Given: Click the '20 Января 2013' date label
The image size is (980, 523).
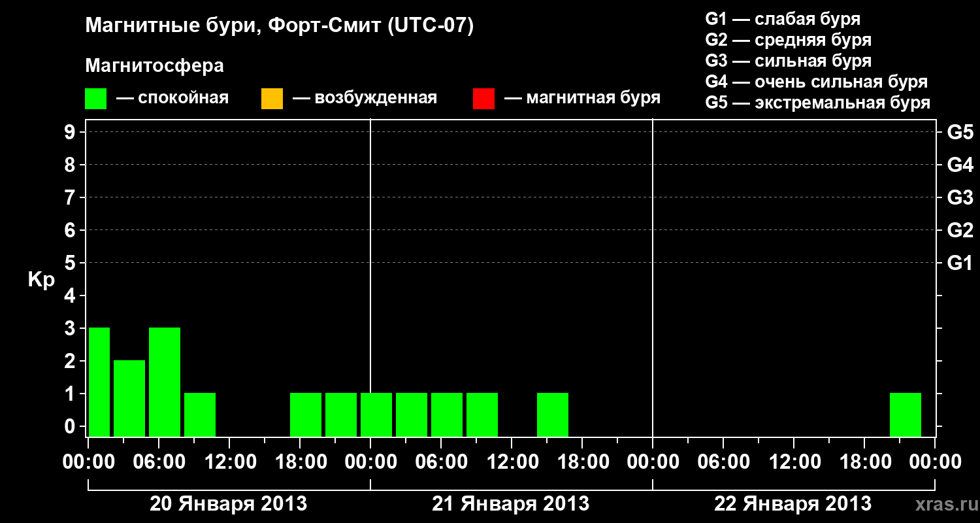Looking at the screenshot, I should click(229, 504).
